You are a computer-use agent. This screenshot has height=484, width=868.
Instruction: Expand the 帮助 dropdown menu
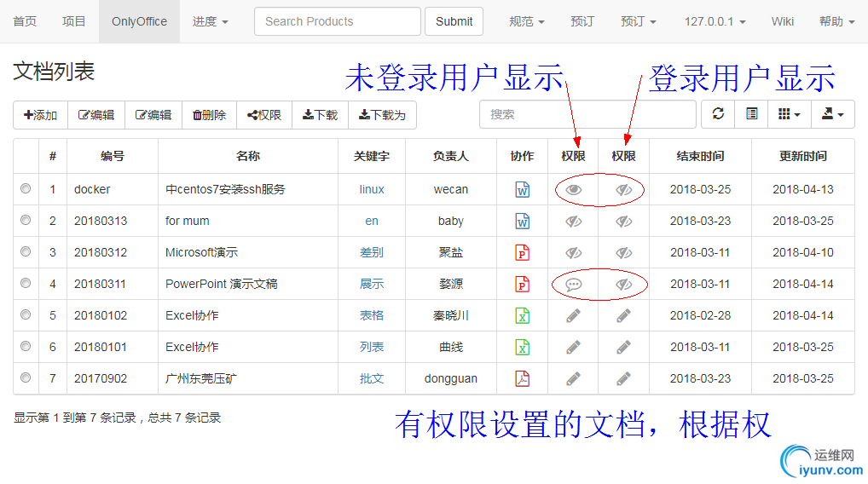(837, 21)
